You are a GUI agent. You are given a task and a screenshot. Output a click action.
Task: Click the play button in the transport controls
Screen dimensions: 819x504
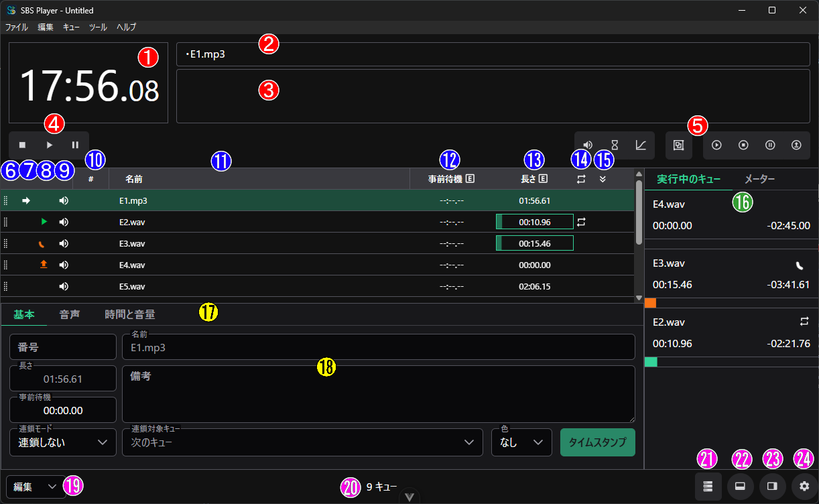49,145
